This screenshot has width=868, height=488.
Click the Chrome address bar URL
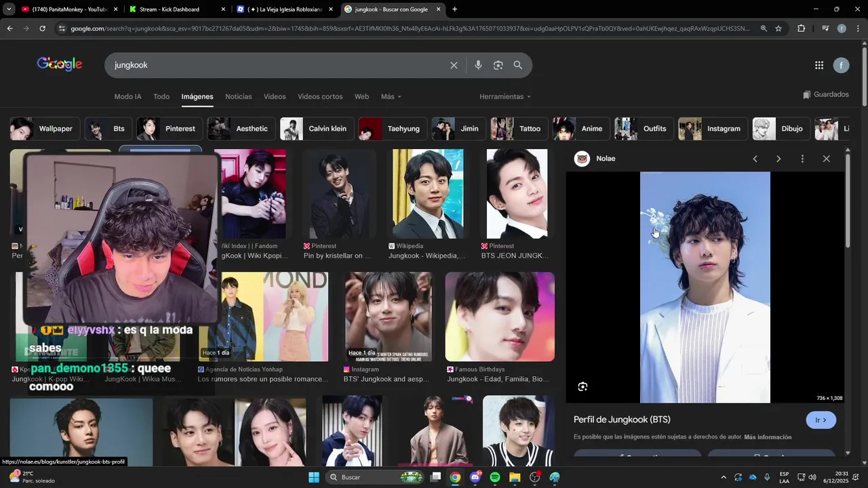click(x=410, y=28)
